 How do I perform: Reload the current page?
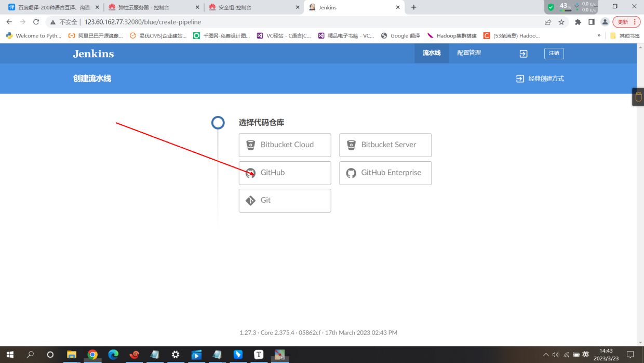tap(36, 22)
